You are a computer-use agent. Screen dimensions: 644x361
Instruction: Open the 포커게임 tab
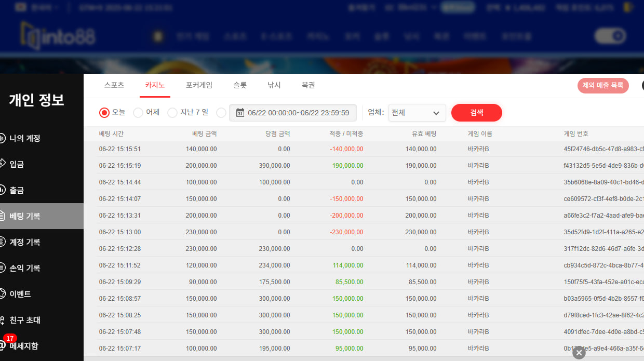199,85
